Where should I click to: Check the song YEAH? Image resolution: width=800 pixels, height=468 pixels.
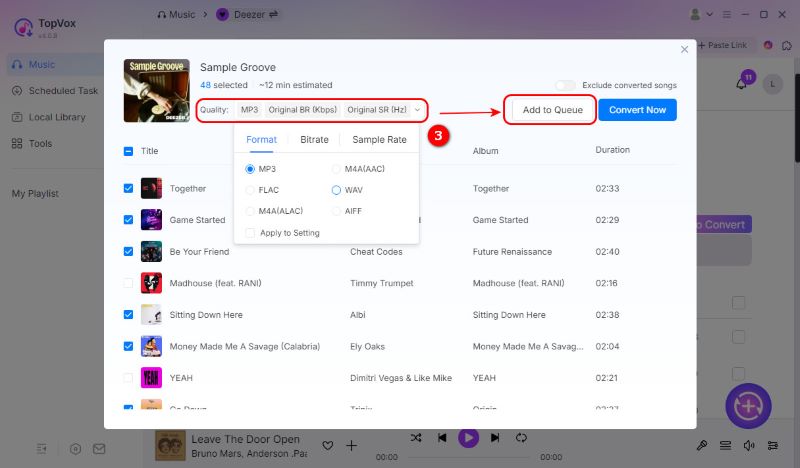coord(129,378)
